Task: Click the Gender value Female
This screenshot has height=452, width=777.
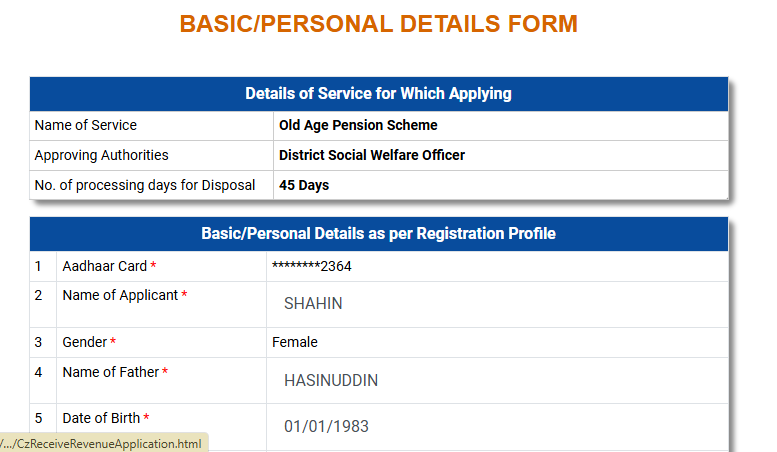Action: tap(295, 342)
